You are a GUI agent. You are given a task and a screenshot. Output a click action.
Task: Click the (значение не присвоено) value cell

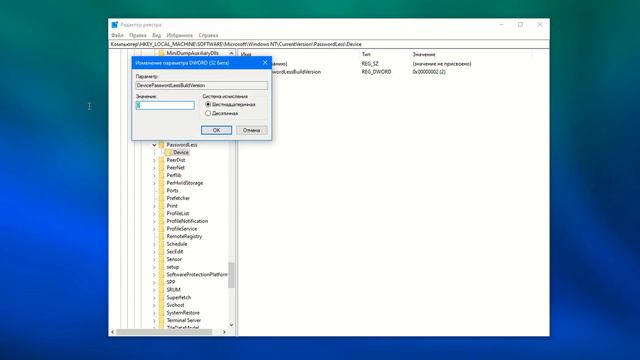click(x=442, y=64)
